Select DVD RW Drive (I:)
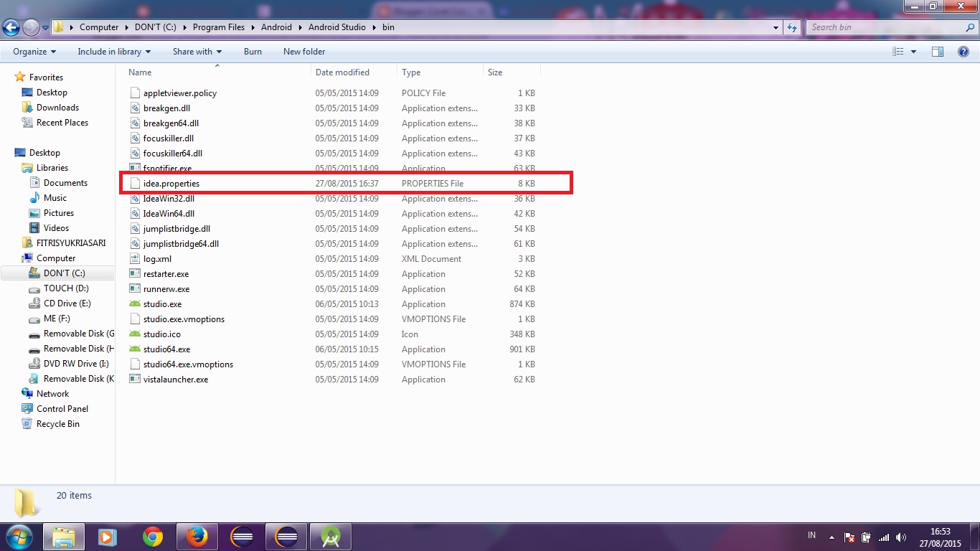 click(x=76, y=364)
